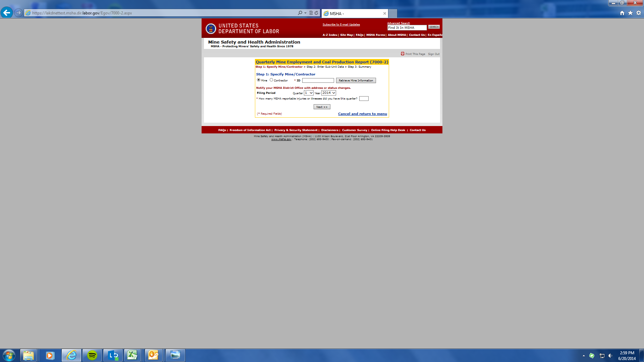The image size is (644, 362).
Task: Open favorites star icon
Action: coord(630,13)
